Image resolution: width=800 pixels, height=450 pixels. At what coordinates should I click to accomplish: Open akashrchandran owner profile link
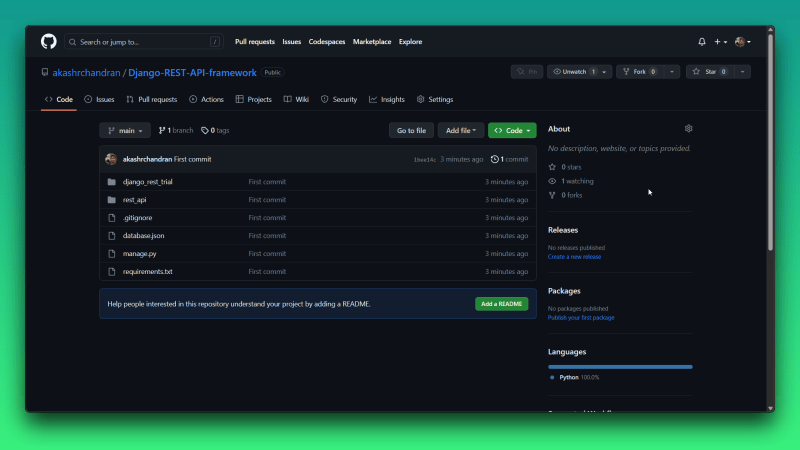point(86,72)
